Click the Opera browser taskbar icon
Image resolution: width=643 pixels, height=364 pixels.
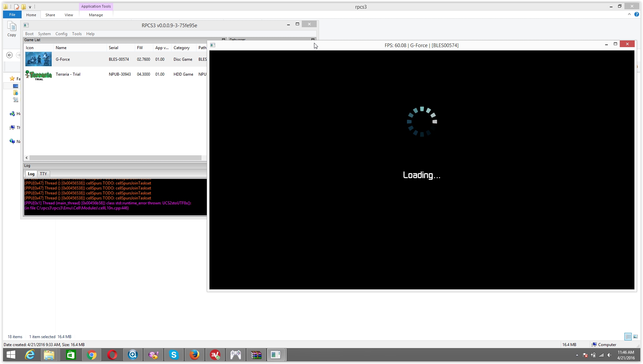112,355
